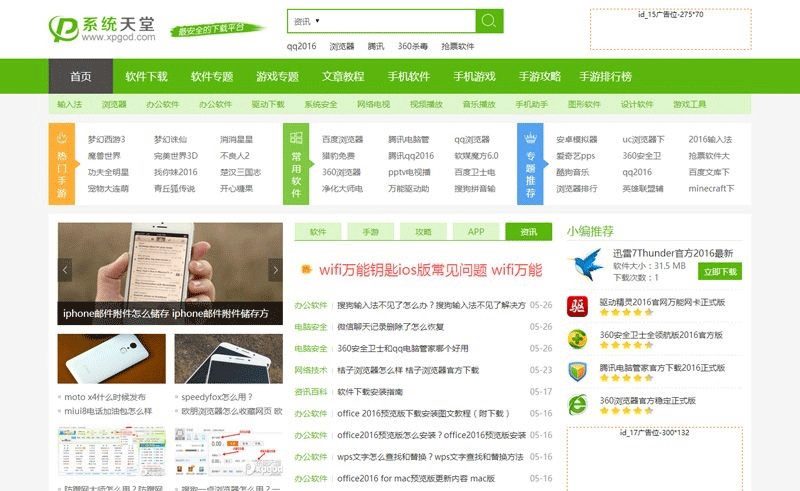Click the iphone邮件附件 carousel image
The height and width of the screenshot is (491, 800).
coord(170,274)
